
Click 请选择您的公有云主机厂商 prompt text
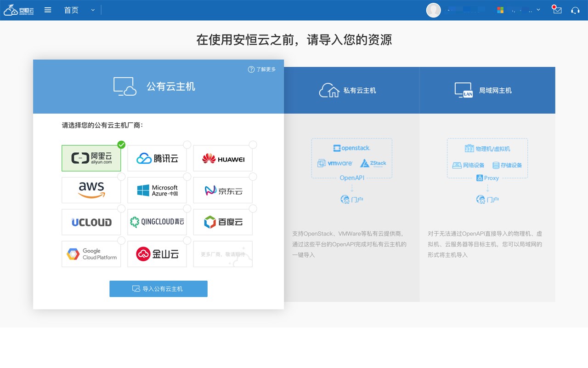click(x=102, y=125)
